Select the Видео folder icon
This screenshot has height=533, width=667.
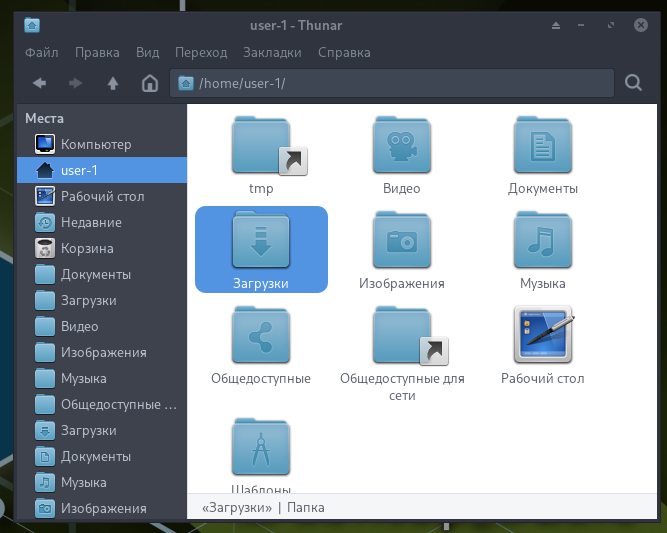pyautogui.click(x=401, y=146)
